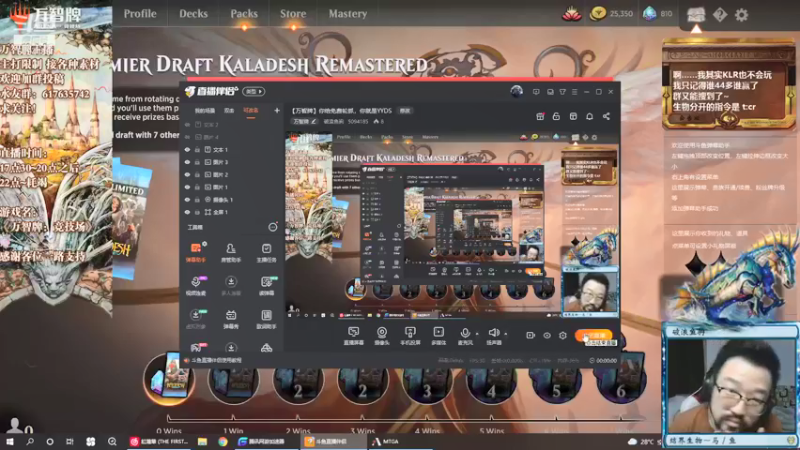This screenshot has height=450, width=800.
Task: Click the gold coin balance 25,350
Action: click(x=611, y=14)
